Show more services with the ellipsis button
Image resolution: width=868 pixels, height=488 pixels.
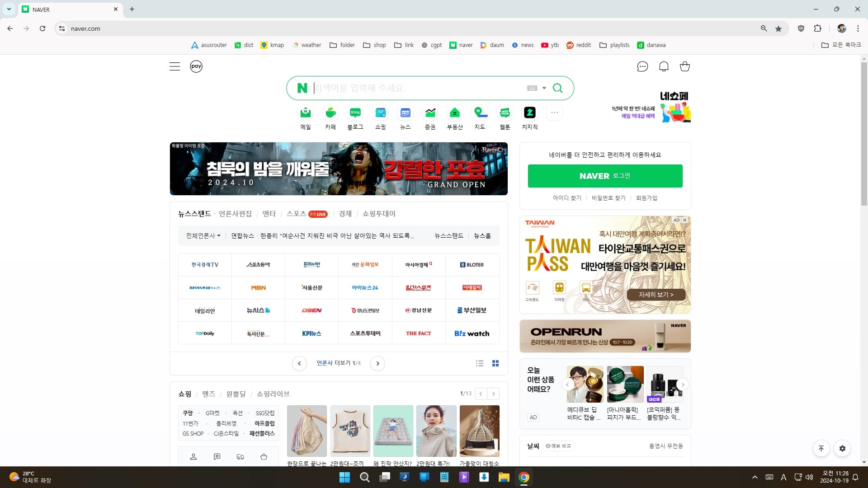555,113
